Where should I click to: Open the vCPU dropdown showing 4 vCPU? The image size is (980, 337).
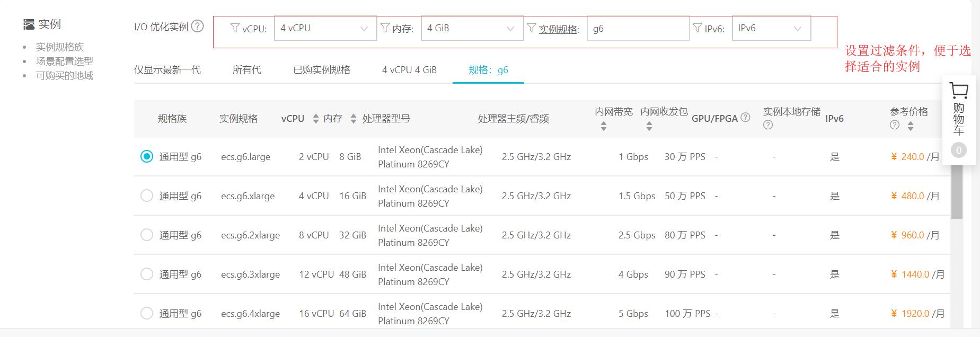click(324, 29)
